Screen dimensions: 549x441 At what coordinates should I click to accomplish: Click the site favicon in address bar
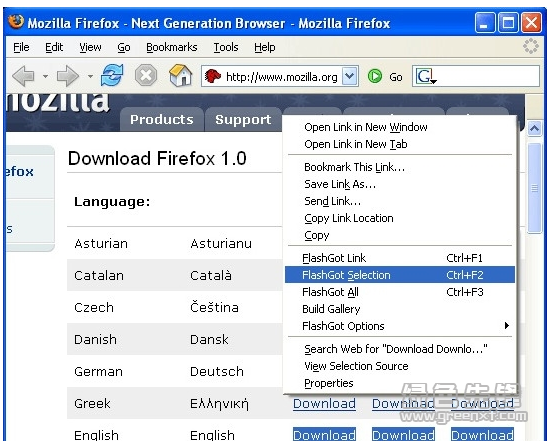click(x=213, y=76)
